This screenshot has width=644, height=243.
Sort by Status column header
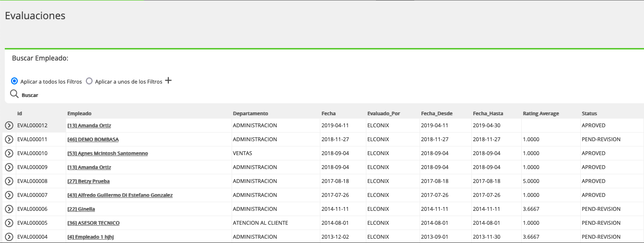pyautogui.click(x=589, y=113)
